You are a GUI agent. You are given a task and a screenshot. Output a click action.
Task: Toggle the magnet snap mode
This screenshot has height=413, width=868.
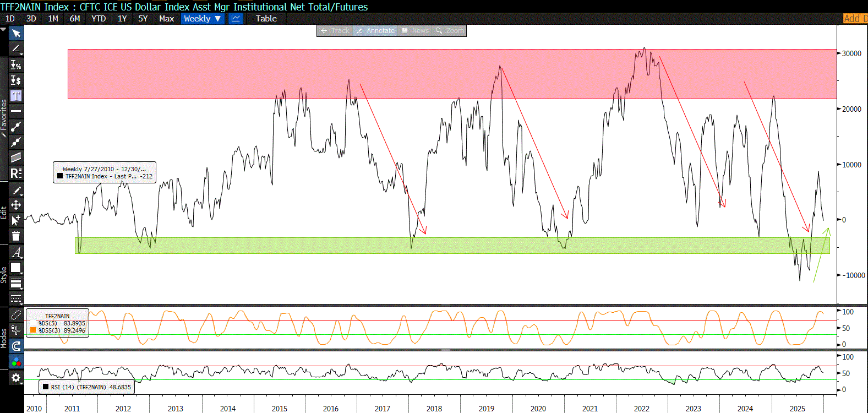pyautogui.click(x=16, y=346)
